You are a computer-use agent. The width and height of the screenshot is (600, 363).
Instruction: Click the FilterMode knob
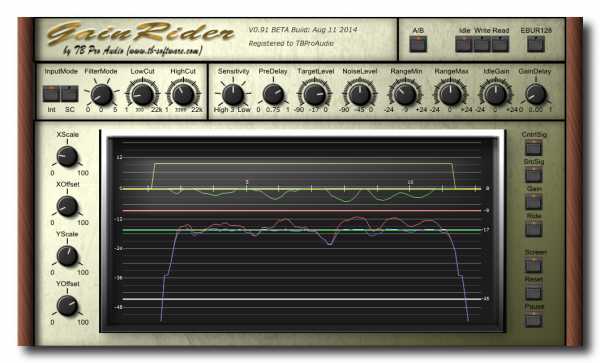(x=102, y=95)
